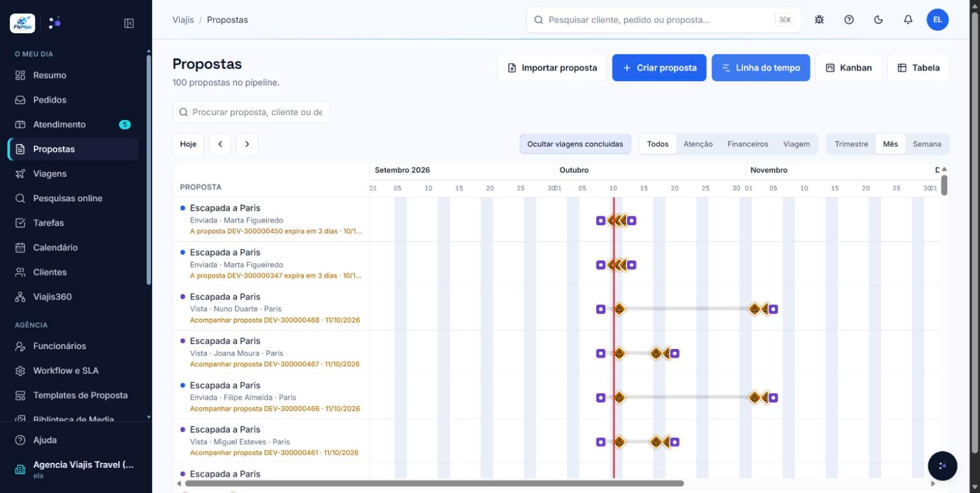Click the Viajis breadcrumb link

point(183,19)
